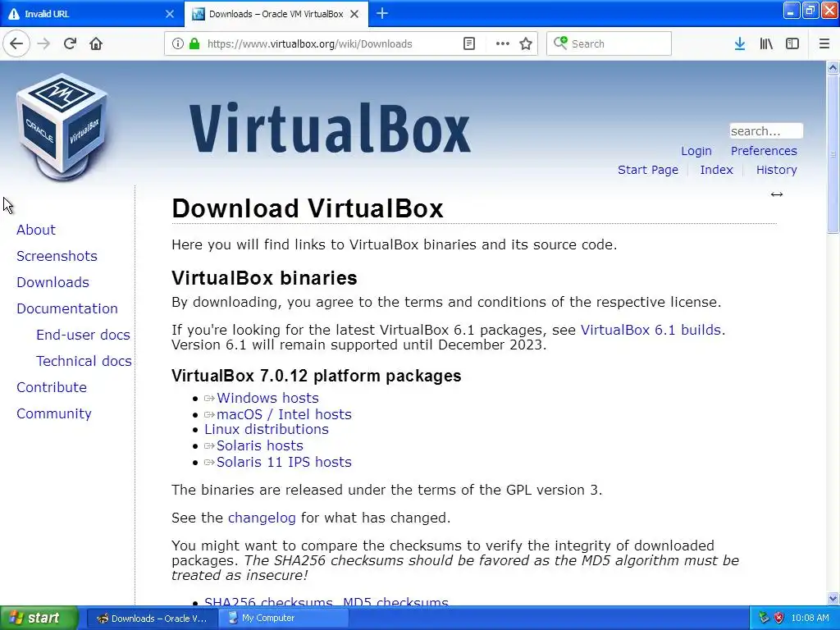The width and height of the screenshot is (840, 630).
Task: Click the 10:08 AM system clock
Action: click(810, 619)
